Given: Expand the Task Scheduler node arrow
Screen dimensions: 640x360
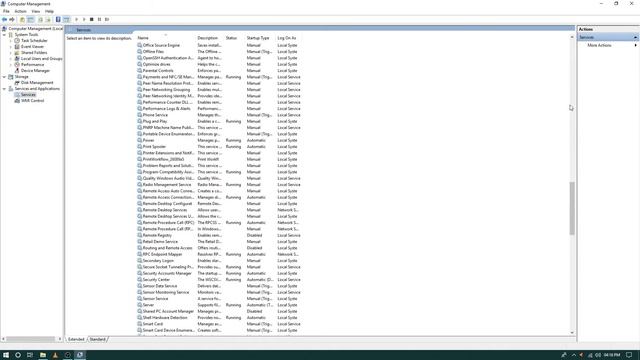Looking at the screenshot, I should 11,41.
